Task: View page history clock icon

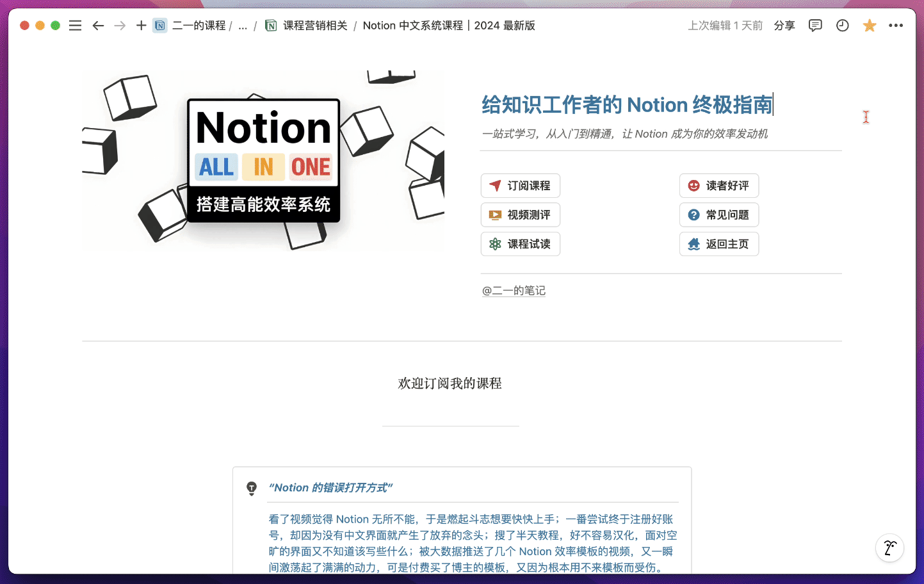Action: click(x=843, y=26)
